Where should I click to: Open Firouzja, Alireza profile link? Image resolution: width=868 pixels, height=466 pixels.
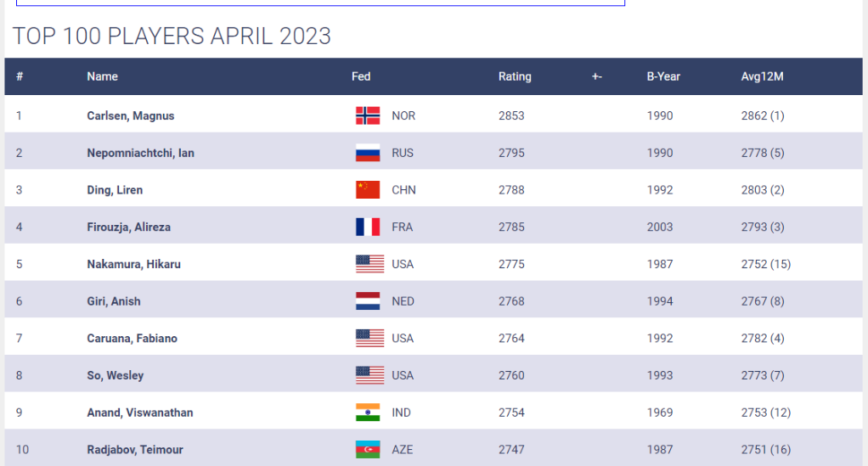click(128, 227)
